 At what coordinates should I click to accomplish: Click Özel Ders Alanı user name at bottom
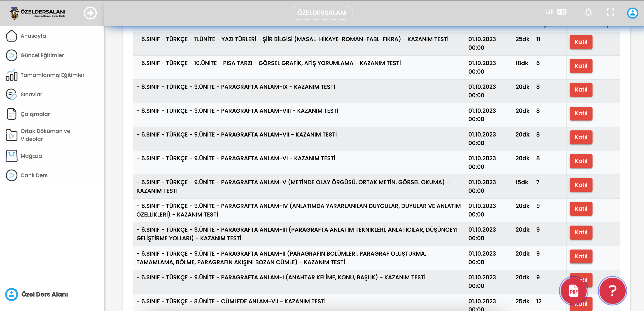(x=44, y=295)
